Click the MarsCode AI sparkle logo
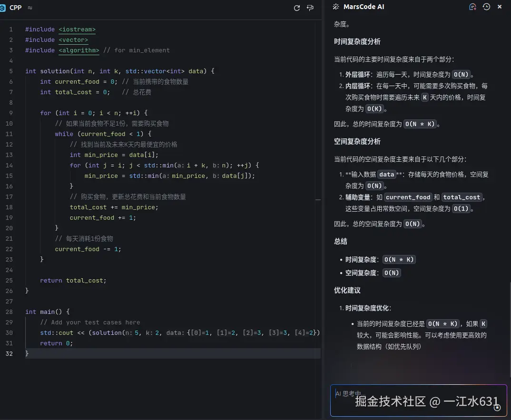Image resolution: width=511 pixels, height=420 pixels. click(x=335, y=7)
